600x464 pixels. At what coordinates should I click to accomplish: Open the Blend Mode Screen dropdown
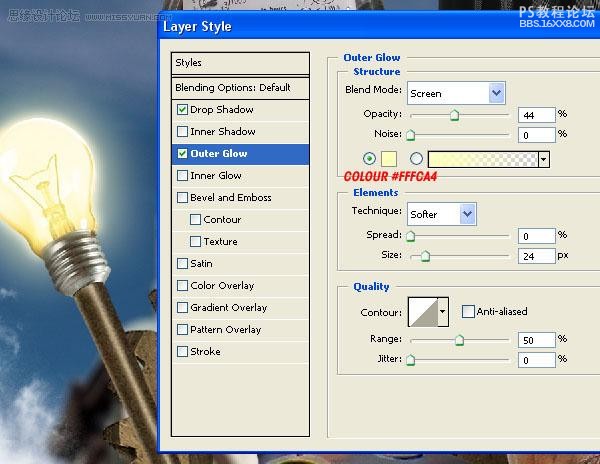456,93
